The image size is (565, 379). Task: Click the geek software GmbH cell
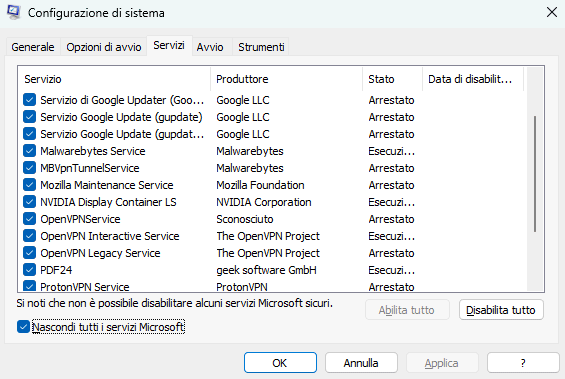point(266,270)
